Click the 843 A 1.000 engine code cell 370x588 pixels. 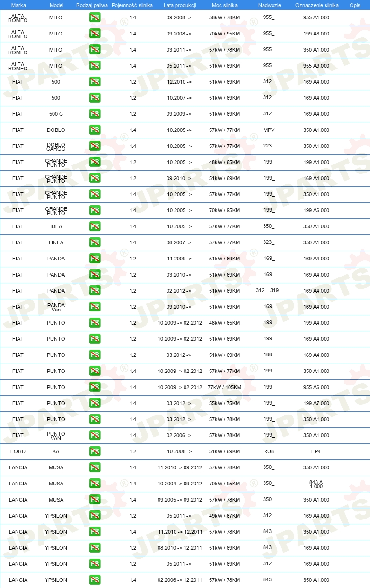316,484
